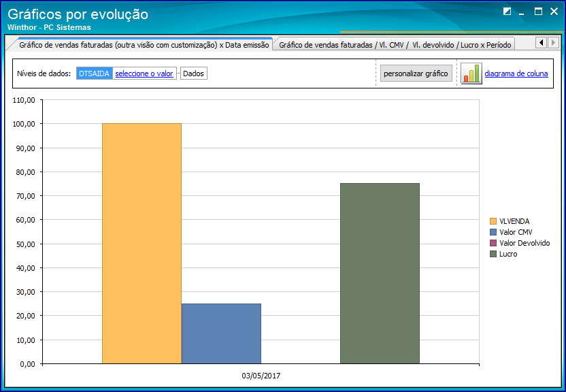Click the 'personalizar gráfico' button
Screen dimensions: 566x392
coord(416,73)
